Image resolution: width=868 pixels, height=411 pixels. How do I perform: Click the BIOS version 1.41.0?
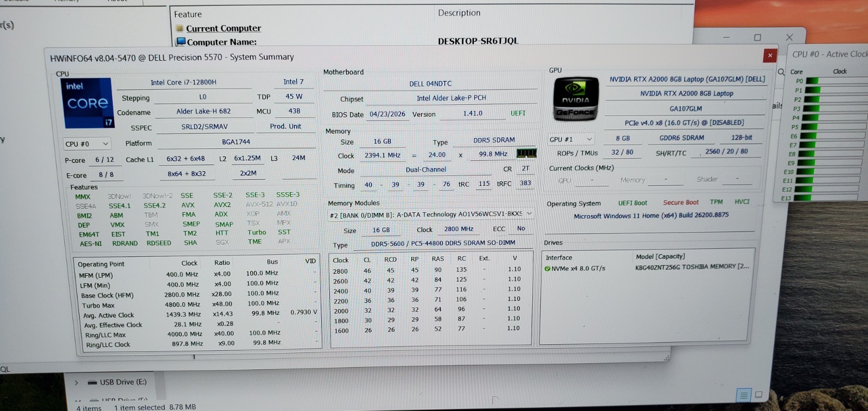(x=473, y=113)
